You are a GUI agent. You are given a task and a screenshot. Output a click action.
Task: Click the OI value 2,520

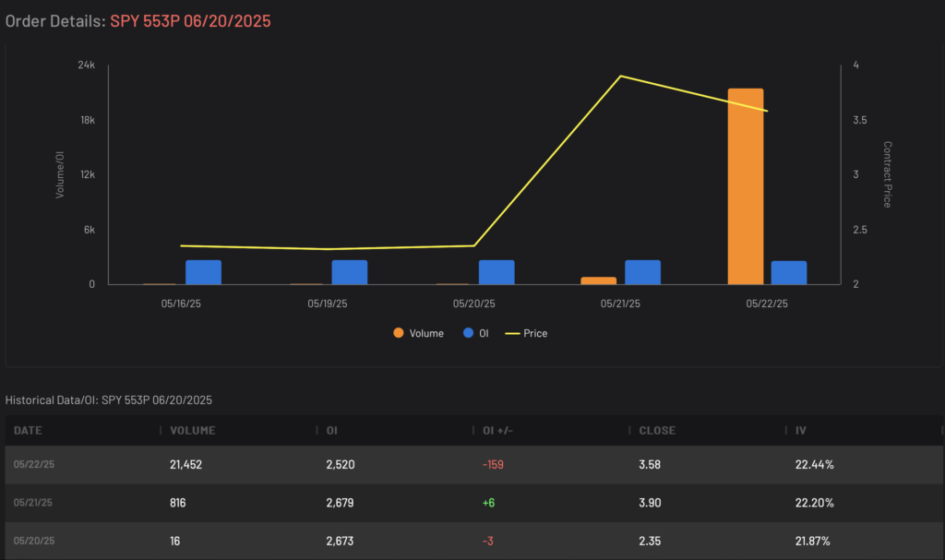coord(341,465)
